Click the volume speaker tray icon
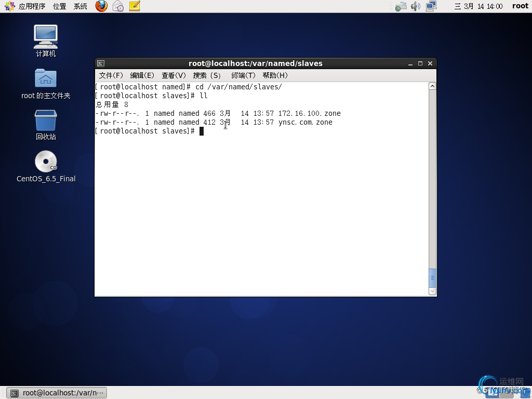532x399 pixels. tap(415, 6)
